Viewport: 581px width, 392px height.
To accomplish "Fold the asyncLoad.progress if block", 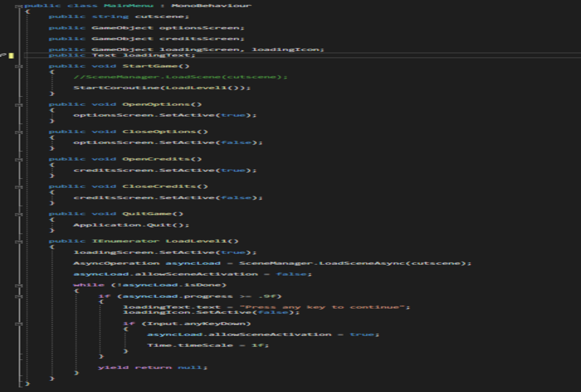I will tap(20, 297).
